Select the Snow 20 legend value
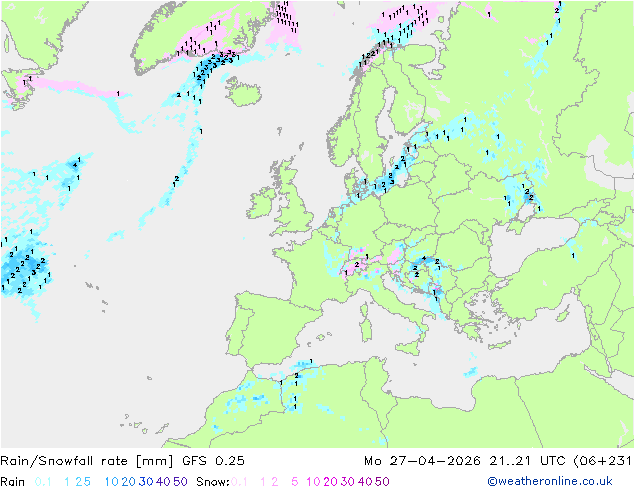Image resolution: width=634 pixels, height=490 pixels. (x=330, y=482)
